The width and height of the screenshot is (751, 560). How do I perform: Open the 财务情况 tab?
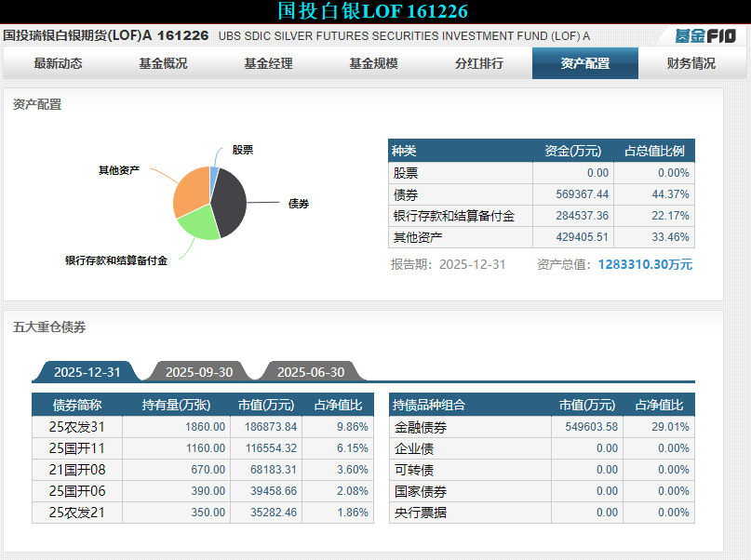click(x=691, y=63)
